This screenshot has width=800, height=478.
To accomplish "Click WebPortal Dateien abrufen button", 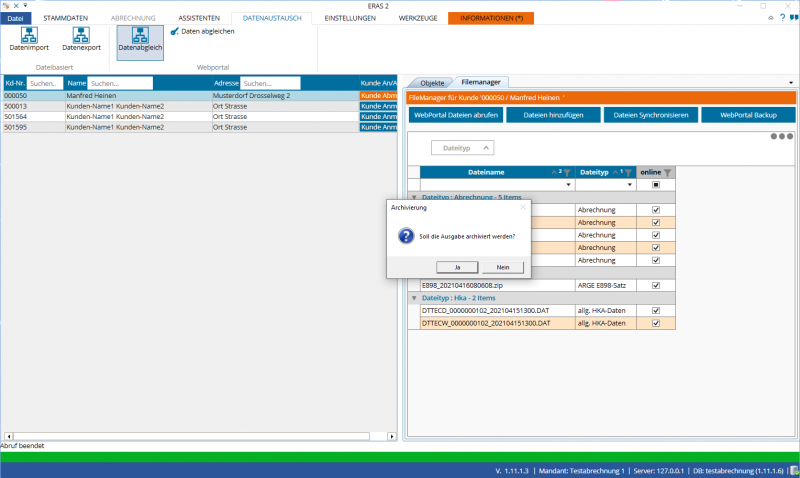I will point(456,115).
